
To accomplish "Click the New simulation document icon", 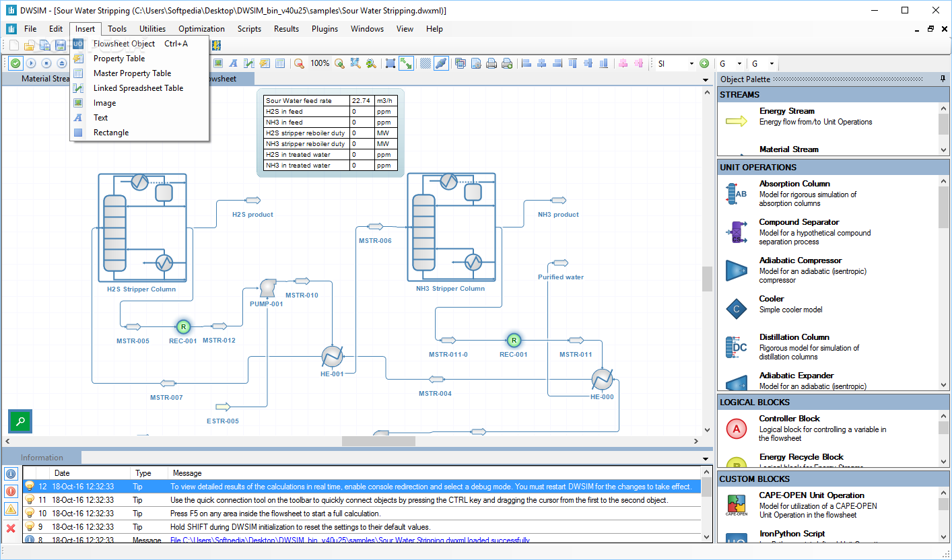I will [14, 45].
